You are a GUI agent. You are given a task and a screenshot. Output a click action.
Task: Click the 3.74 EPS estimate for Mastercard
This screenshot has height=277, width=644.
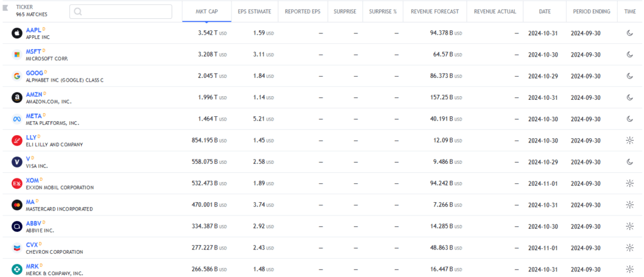(264, 205)
